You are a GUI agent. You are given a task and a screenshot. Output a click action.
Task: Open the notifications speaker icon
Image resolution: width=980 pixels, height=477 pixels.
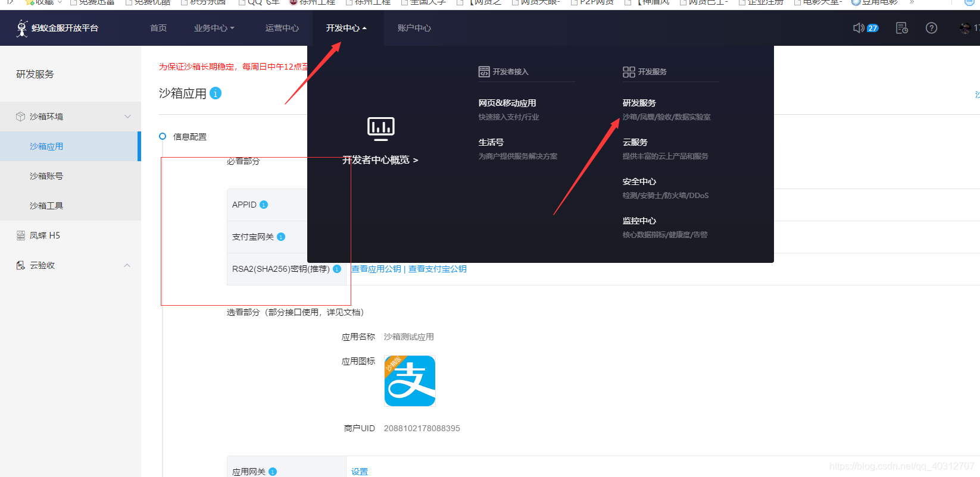[858, 28]
